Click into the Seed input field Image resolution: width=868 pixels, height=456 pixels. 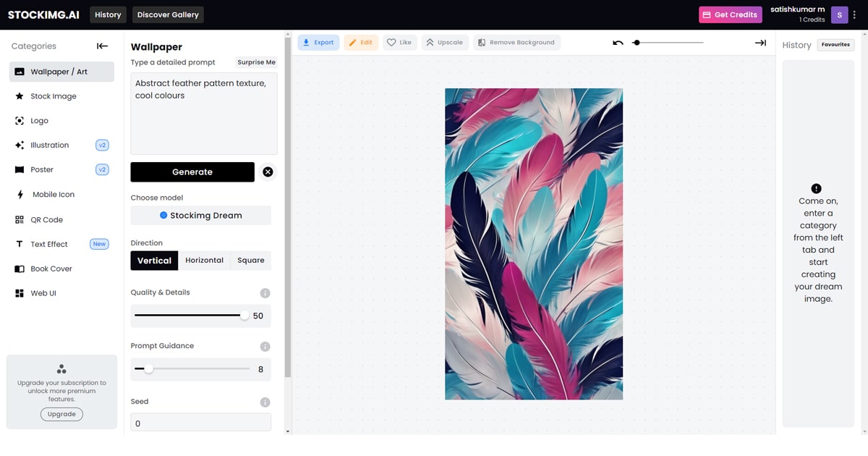coord(200,423)
